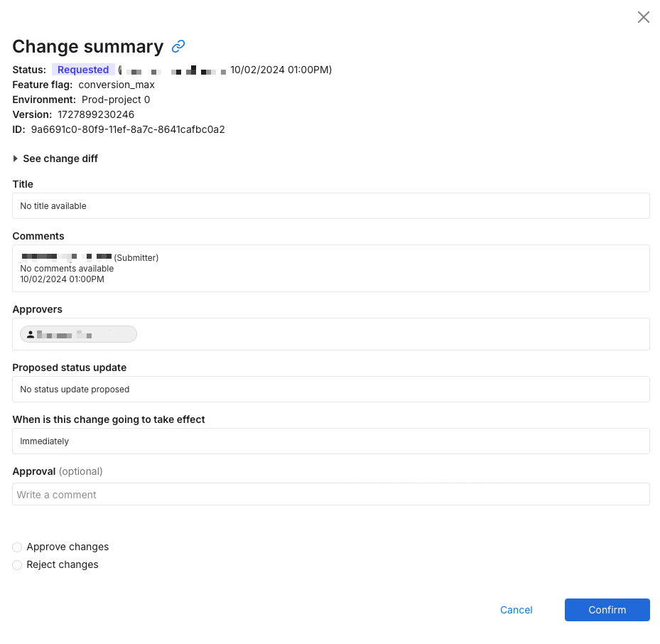660x644 pixels.
Task: Select the Approve changes radio button
Action: [17, 547]
